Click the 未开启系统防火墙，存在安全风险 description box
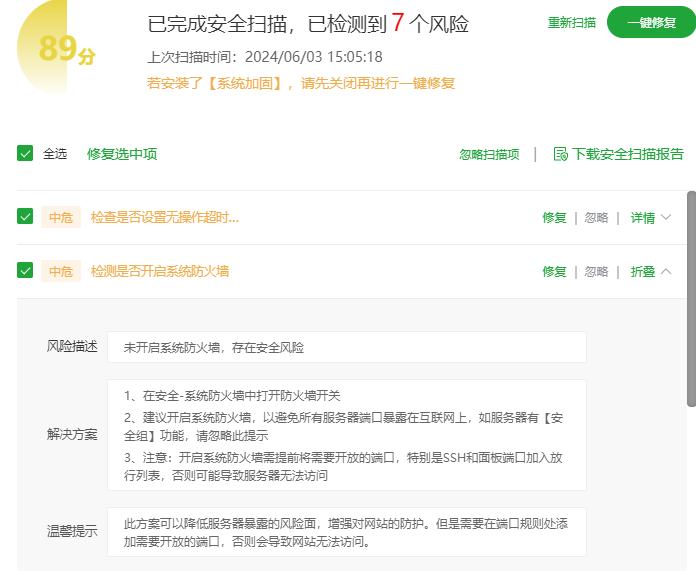Image resolution: width=696 pixels, height=573 pixels. click(347, 347)
